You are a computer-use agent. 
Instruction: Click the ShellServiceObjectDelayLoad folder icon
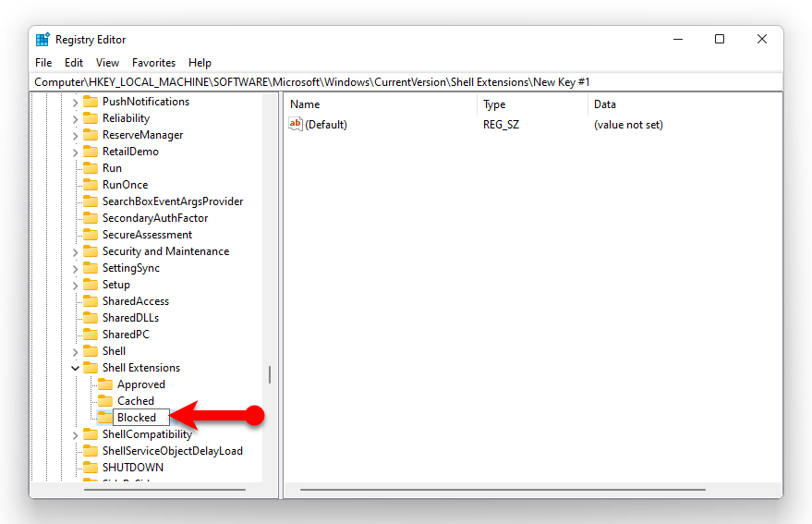(x=91, y=450)
